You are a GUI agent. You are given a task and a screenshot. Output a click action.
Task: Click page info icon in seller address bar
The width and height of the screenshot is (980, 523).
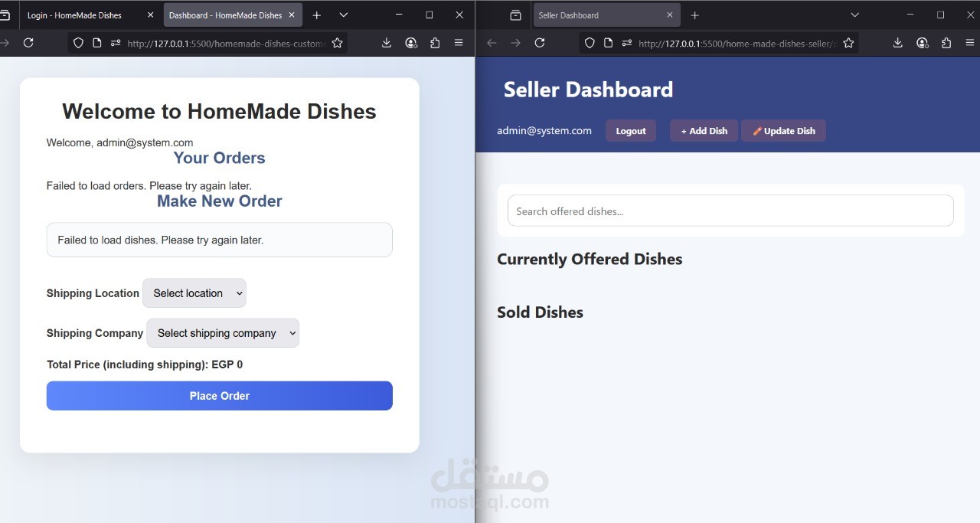pos(608,43)
